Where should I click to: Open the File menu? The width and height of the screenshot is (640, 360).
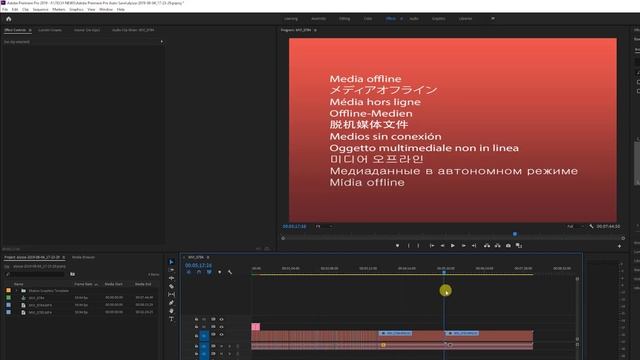[5, 9]
